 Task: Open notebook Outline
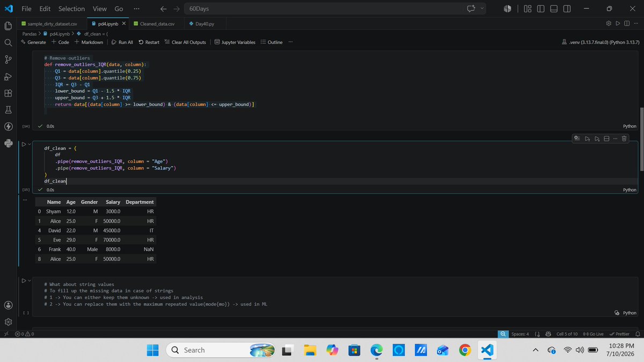pos(272,42)
